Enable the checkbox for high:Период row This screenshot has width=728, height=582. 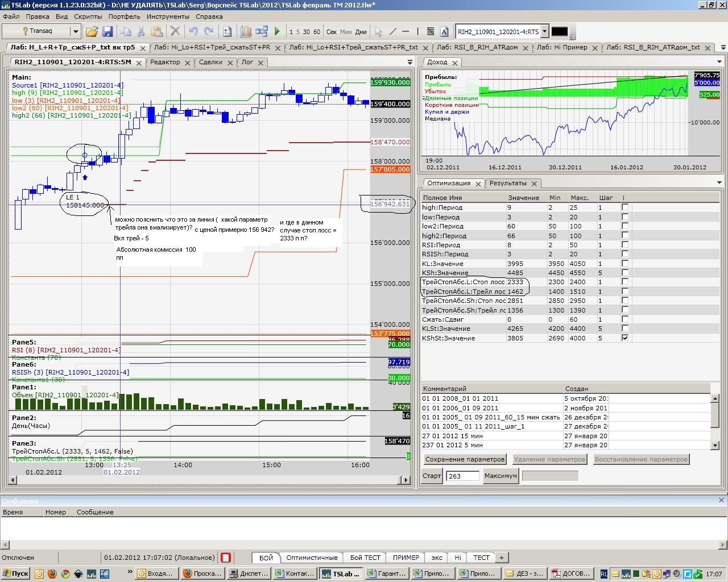(x=625, y=207)
